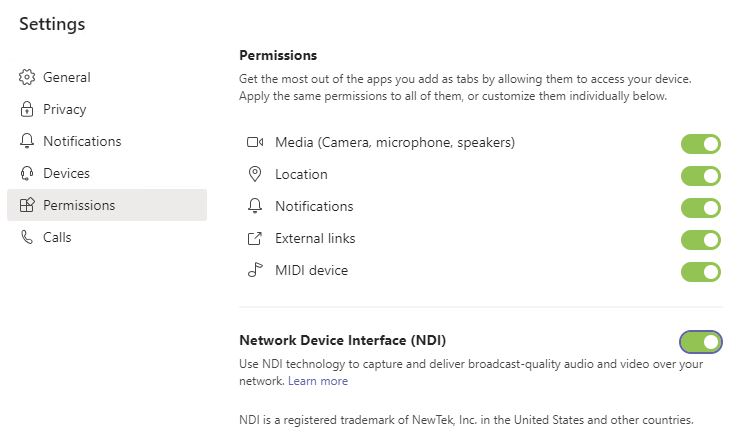The image size is (751, 438).
Task: Click the External links arrow icon
Action: tap(255, 238)
